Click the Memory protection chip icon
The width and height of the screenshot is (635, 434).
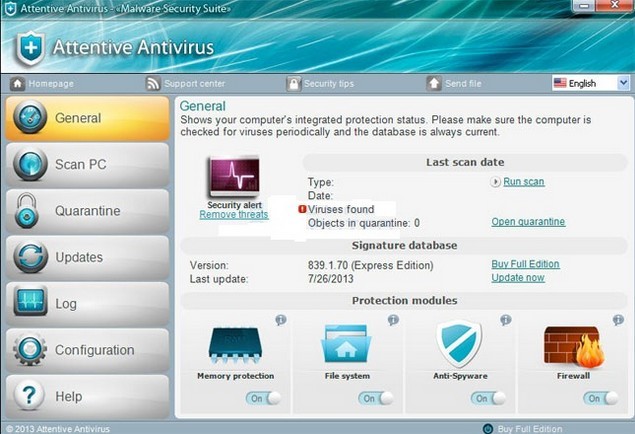click(235, 347)
